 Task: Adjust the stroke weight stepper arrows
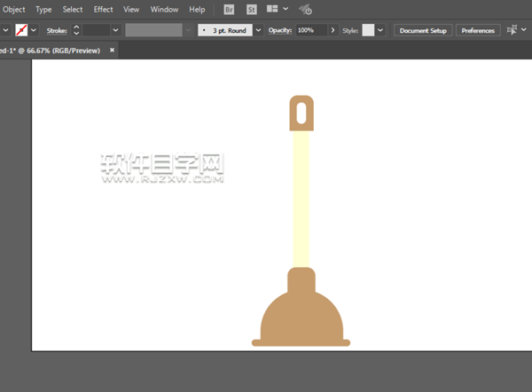tap(76, 30)
